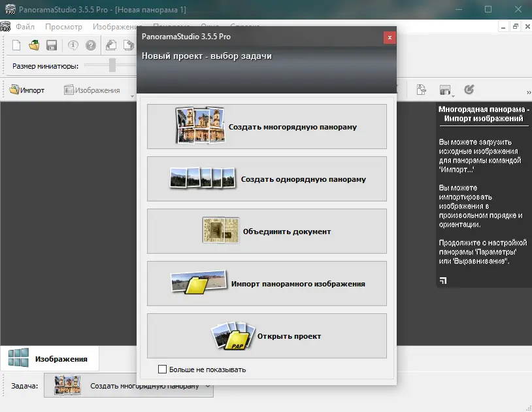
Task: Choose 'Импорт панорамного изображения'
Action: pos(266,283)
